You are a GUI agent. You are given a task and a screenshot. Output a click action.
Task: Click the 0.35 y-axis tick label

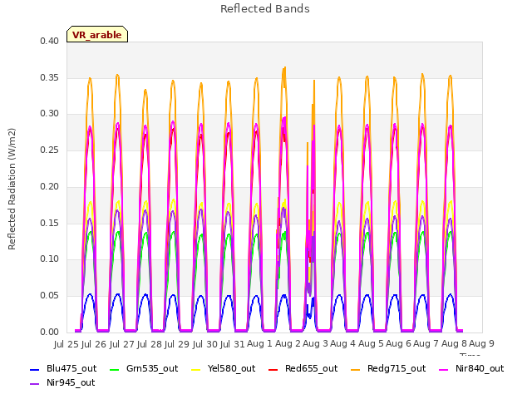(x=49, y=77)
